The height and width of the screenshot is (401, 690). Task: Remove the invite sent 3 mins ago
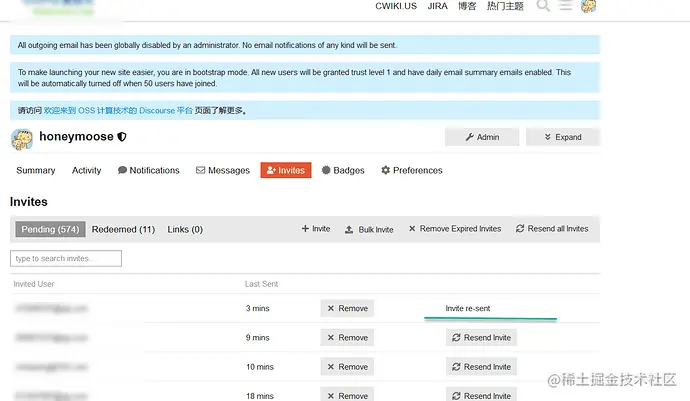[x=347, y=308]
